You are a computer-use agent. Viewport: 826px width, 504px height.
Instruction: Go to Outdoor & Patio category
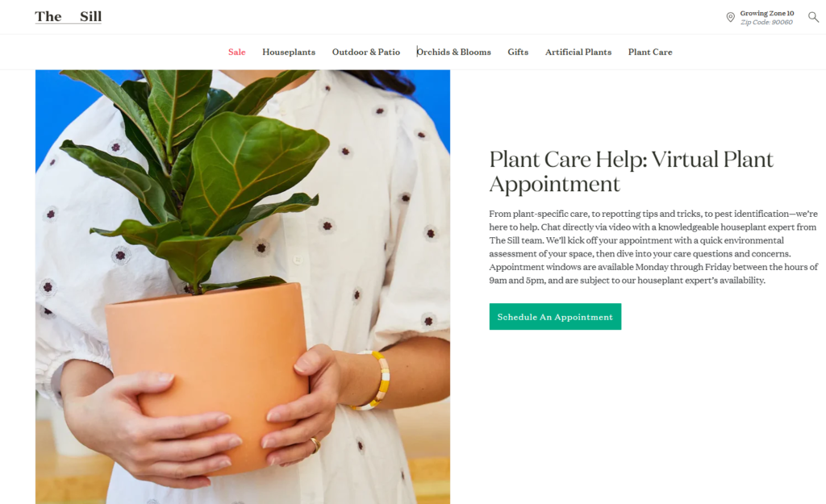coord(365,52)
